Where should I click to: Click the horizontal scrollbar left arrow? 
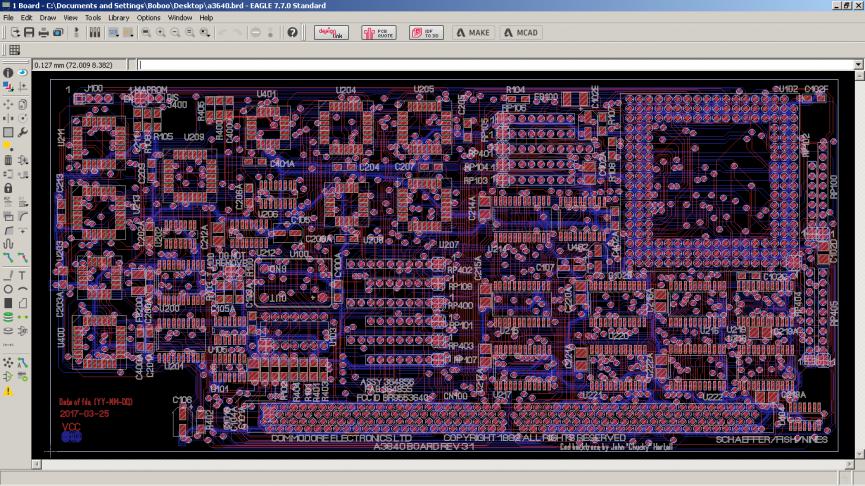click(x=36, y=464)
